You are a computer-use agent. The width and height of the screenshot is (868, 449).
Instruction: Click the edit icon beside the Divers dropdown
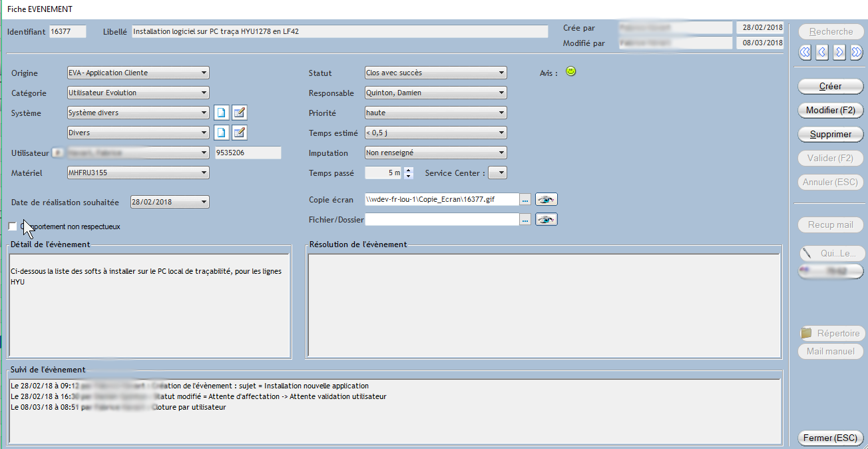click(x=240, y=133)
